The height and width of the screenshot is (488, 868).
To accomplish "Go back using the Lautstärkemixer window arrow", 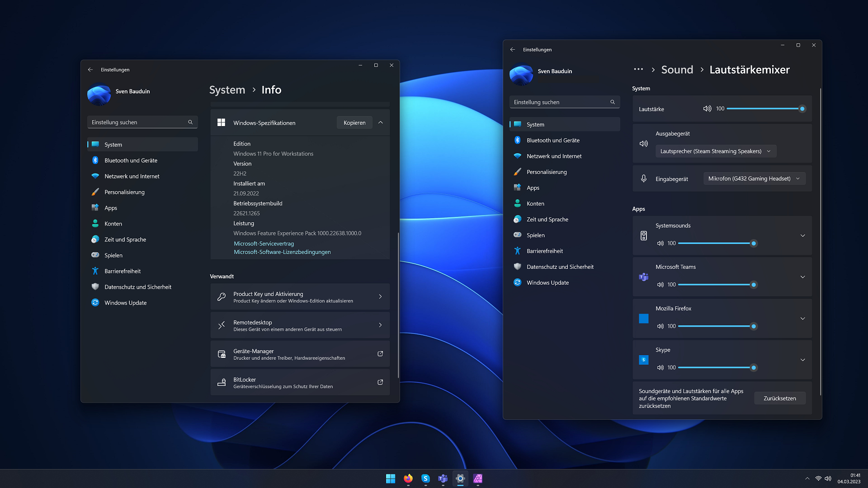I will point(512,50).
